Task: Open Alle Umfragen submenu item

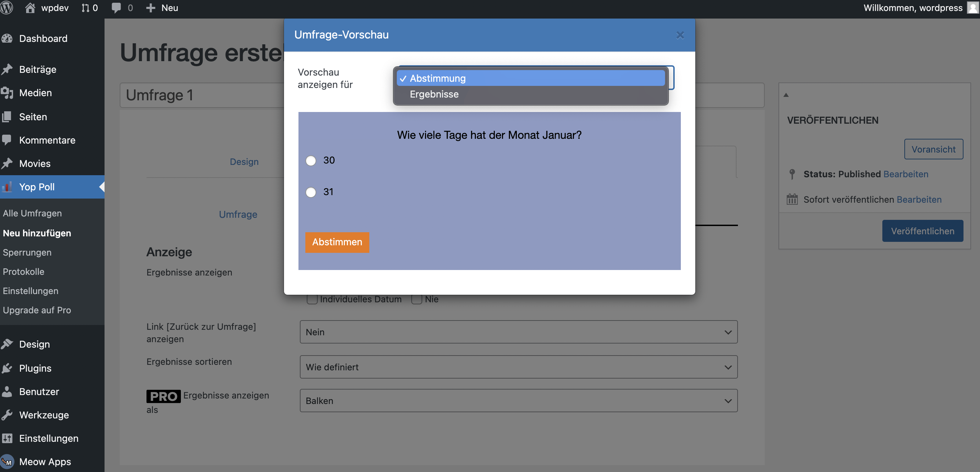Action: tap(32, 213)
